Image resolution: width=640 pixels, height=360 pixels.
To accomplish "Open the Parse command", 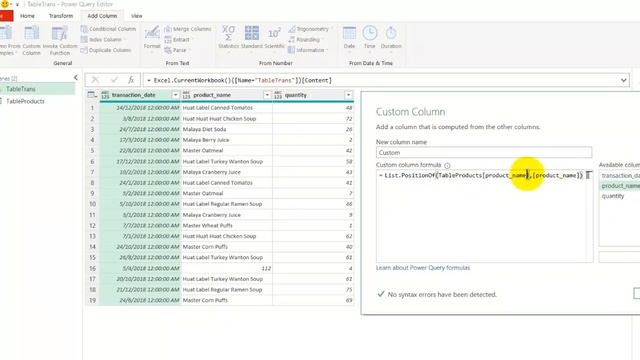I will coord(176,50).
